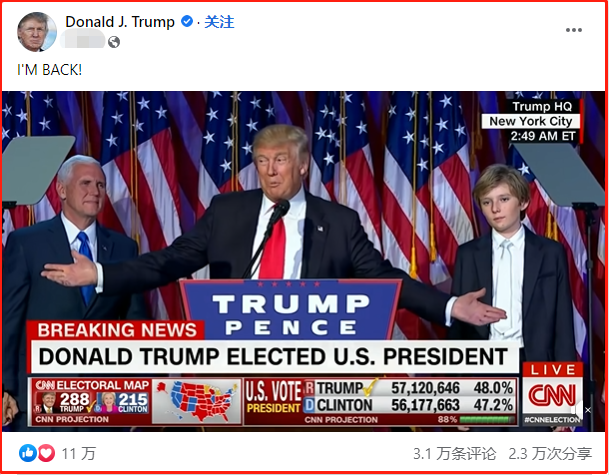Play the video by clicking Trump at podium

click(x=278, y=202)
